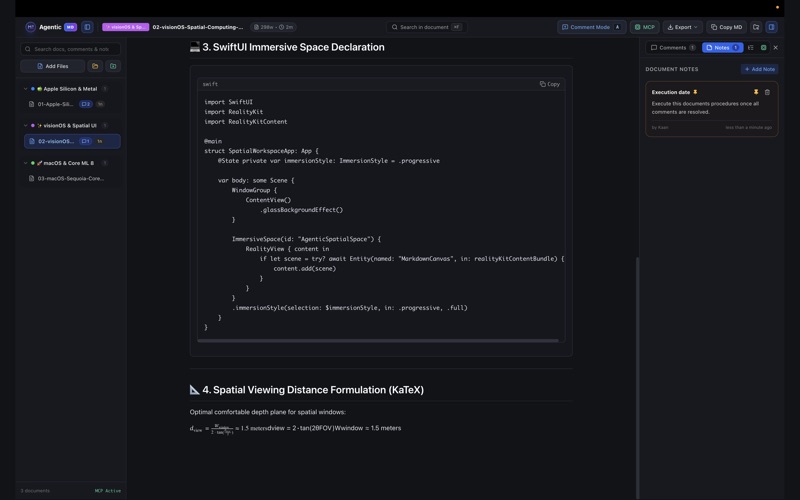Click the '.glassBackgroundEffect()' code line
The width and height of the screenshot is (800, 500).
click(302, 210)
